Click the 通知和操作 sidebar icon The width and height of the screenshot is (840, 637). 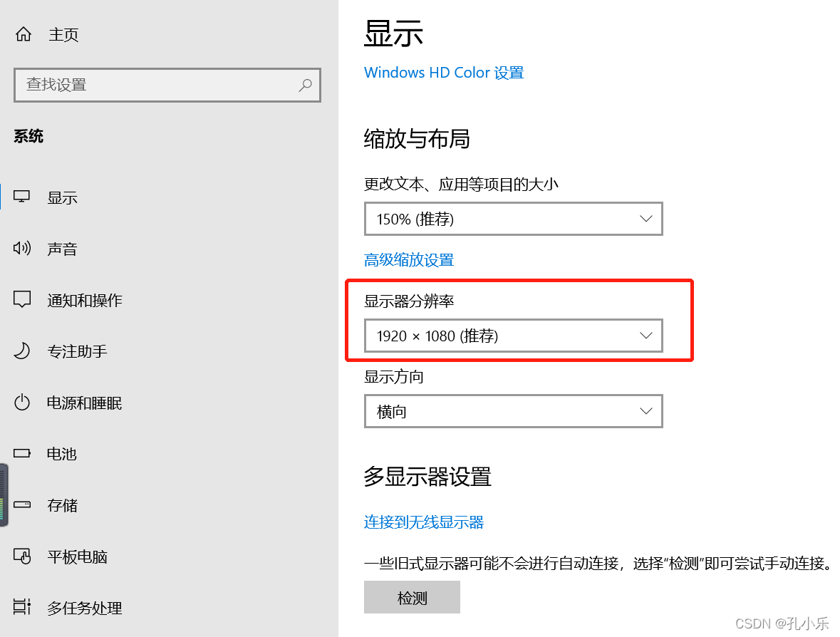[21, 300]
